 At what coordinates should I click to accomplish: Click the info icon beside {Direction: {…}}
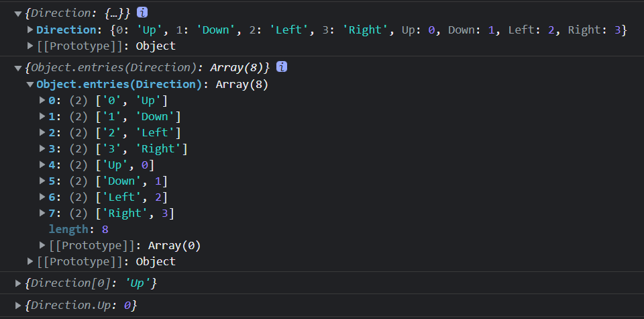tap(142, 13)
